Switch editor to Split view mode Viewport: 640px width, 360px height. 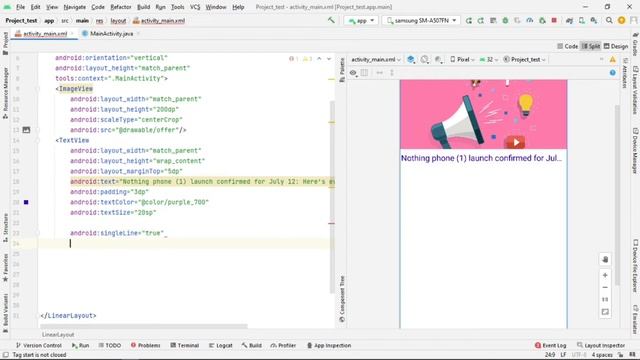point(590,46)
